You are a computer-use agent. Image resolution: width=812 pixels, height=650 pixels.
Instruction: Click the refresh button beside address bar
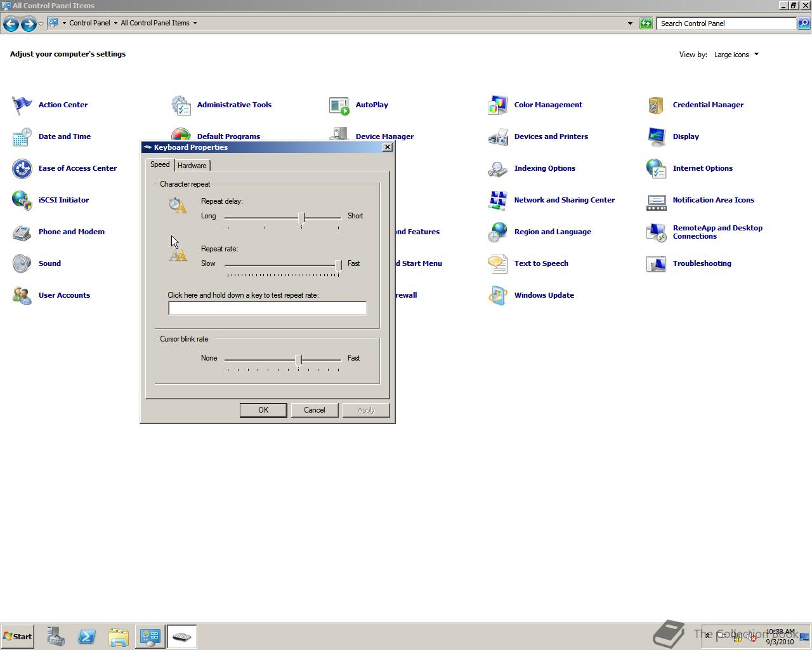pos(646,23)
